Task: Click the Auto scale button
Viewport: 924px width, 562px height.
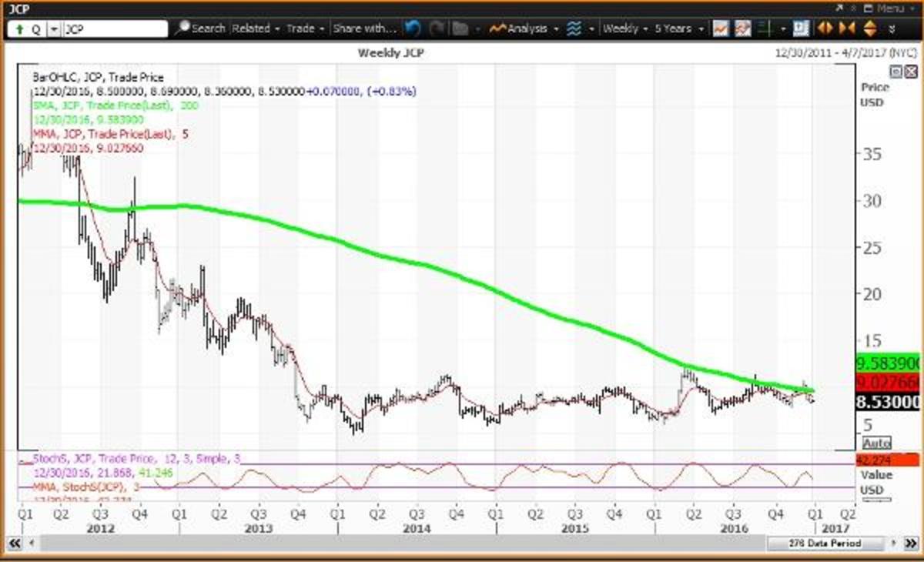Action: pyautogui.click(x=876, y=443)
